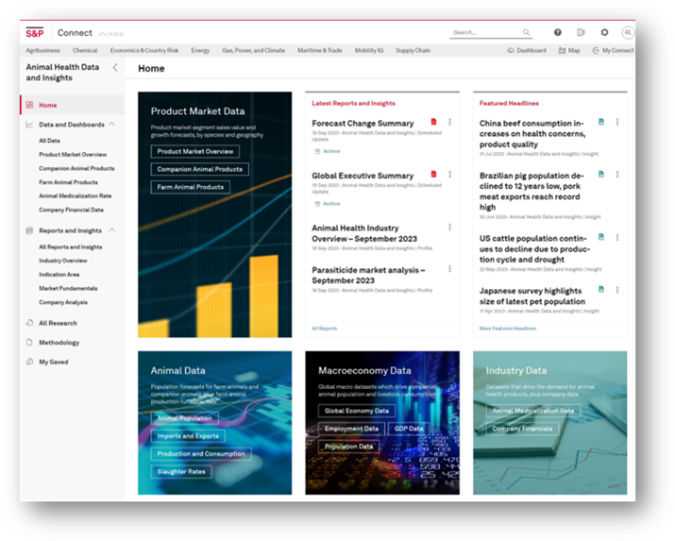Click the search magnifier icon
This screenshot has width=675, height=541.
point(526,32)
